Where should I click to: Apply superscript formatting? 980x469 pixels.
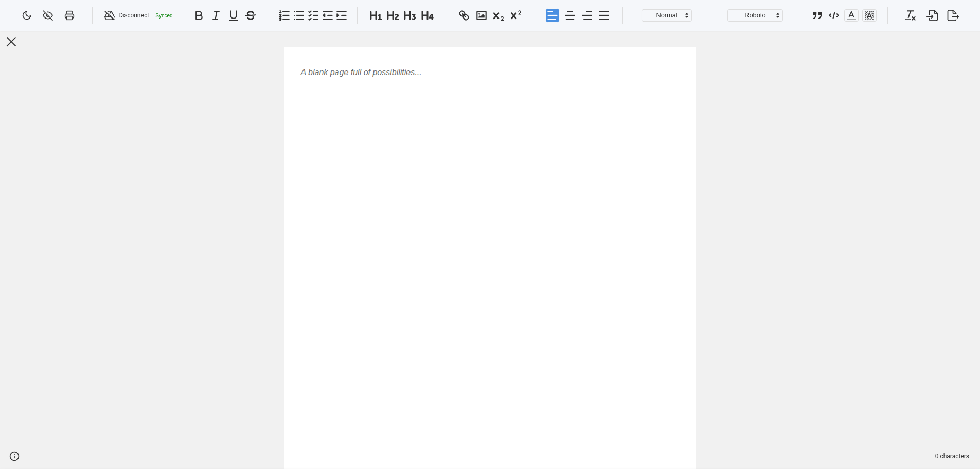click(x=515, y=15)
